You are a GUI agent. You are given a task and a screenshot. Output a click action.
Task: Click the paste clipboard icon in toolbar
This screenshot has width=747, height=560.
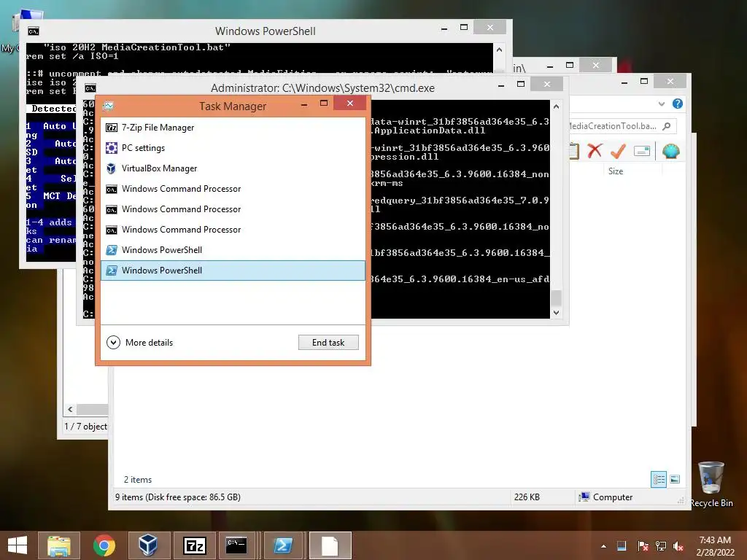coord(574,151)
